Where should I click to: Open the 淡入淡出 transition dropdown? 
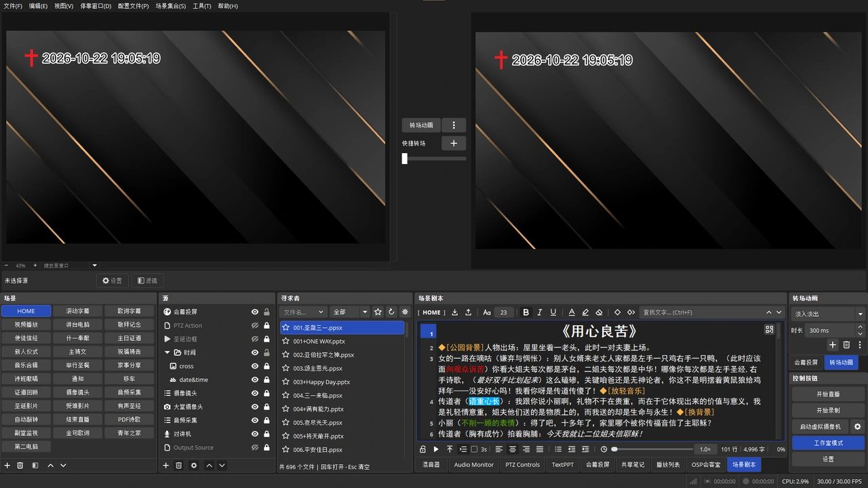click(x=828, y=314)
